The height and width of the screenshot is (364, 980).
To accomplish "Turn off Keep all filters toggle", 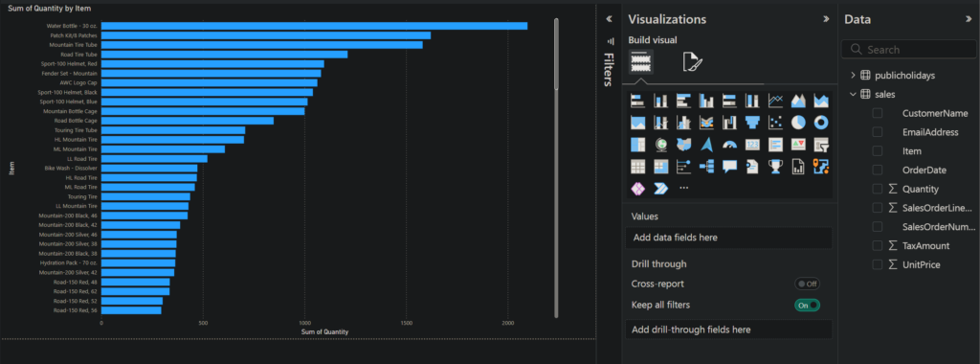I will (807, 306).
